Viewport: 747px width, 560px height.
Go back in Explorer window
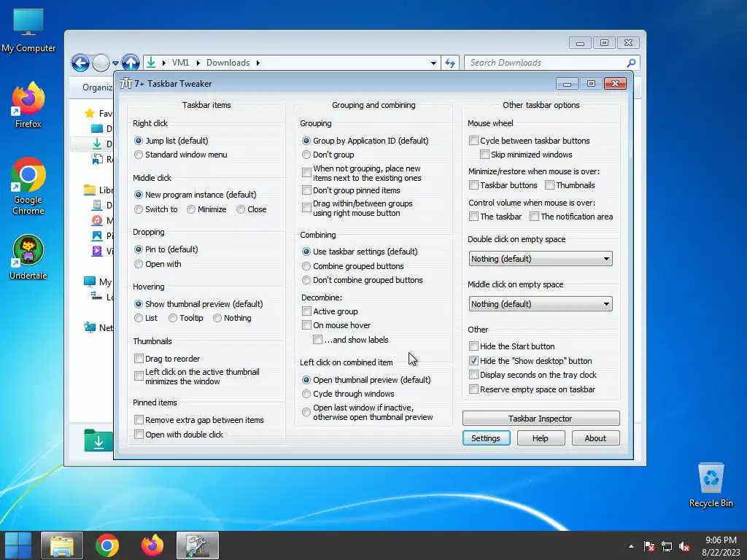click(x=80, y=63)
